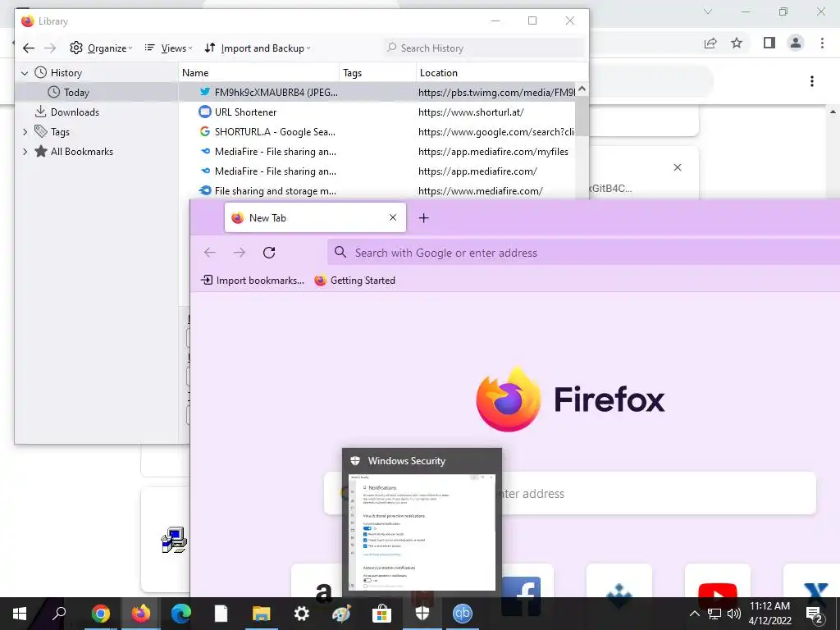Click Chrome share page icon

pyautogui.click(x=710, y=43)
